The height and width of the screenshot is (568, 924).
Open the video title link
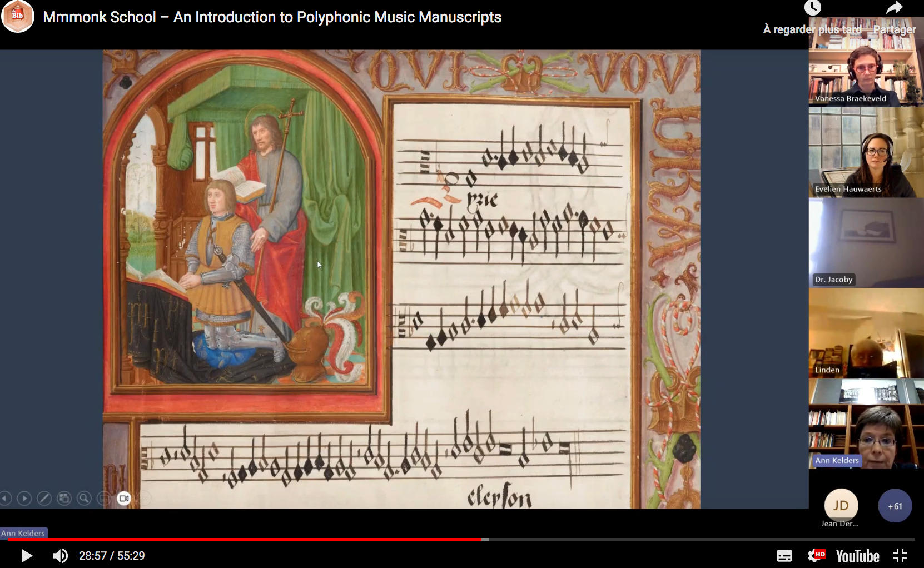pos(272,17)
